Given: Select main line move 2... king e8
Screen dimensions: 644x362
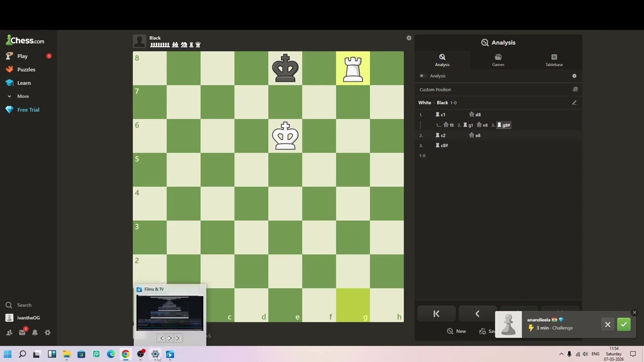Looking at the screenshot, I should tap(475, 135).
